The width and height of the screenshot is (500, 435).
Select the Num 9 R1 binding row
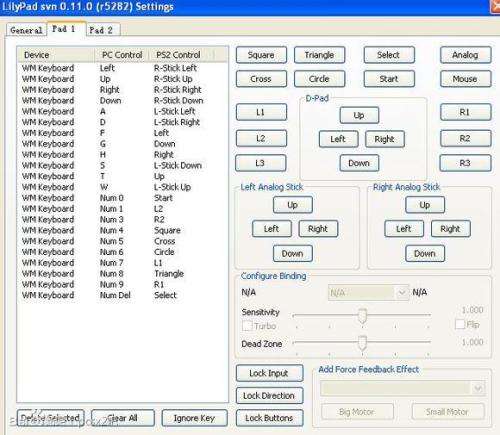coord(123,285)
